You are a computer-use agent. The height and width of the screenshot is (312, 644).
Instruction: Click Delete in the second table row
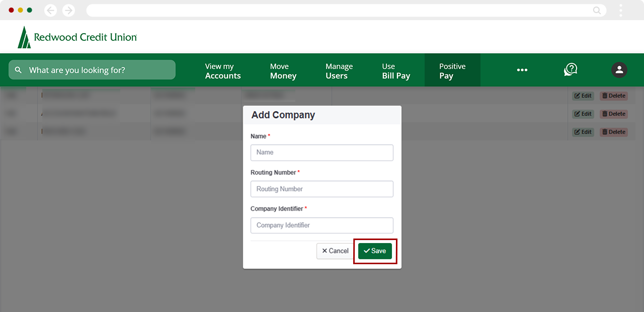tap(614, 114)
